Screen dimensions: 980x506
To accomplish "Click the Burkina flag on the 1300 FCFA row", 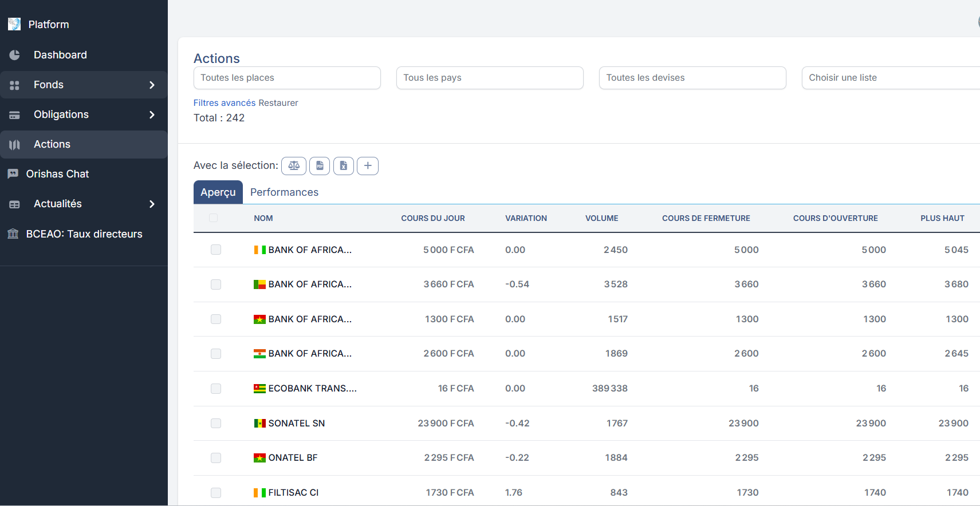I will coord(260,319).
